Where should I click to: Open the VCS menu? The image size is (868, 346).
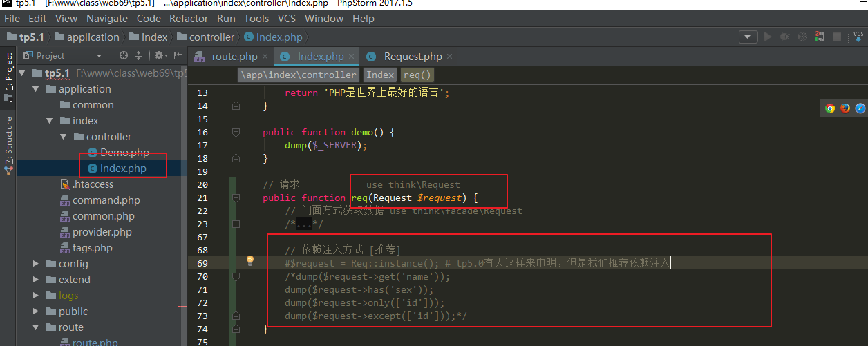[287, 19]
